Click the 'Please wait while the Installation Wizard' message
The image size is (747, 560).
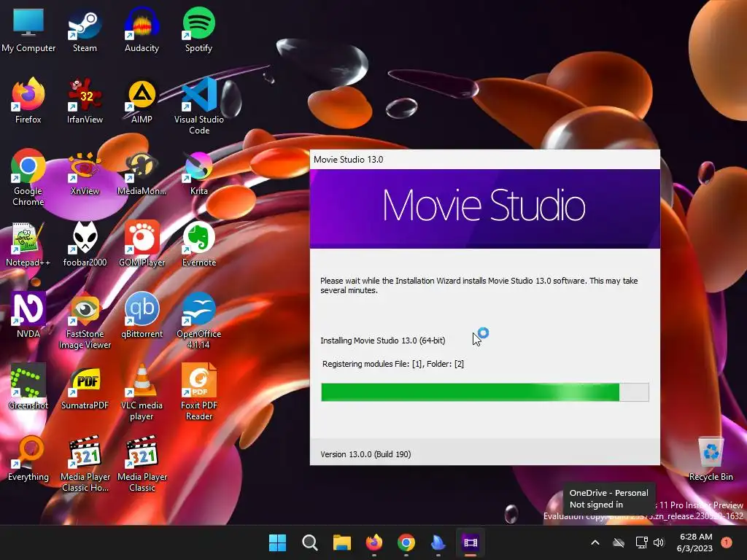click(479, 285)
